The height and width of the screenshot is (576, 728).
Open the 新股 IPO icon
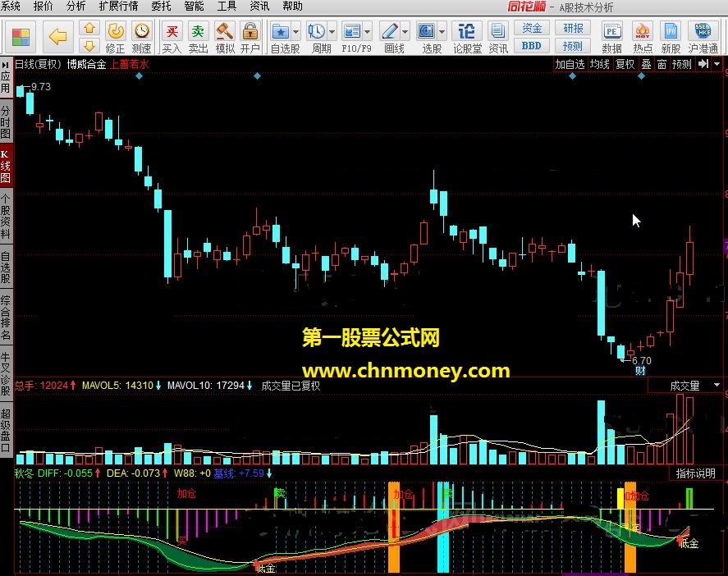pos(671,37)
